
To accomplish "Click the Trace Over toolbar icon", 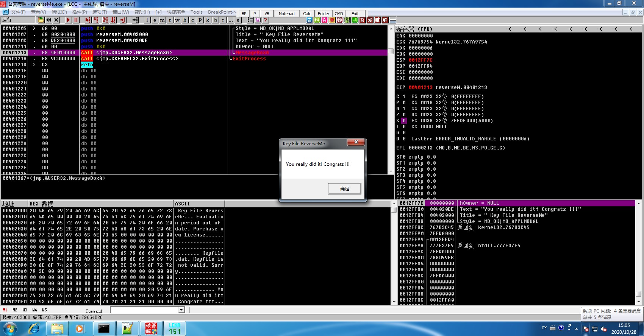I will point(113,20).
